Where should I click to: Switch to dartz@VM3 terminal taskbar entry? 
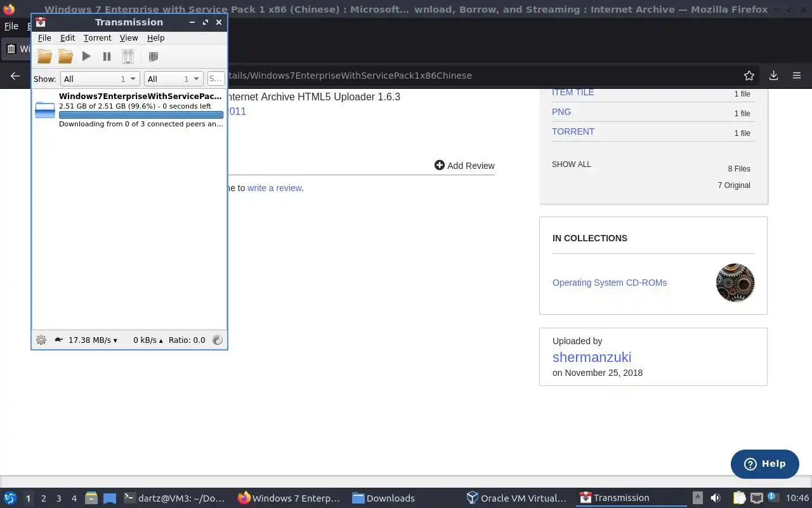coord(174,498)
